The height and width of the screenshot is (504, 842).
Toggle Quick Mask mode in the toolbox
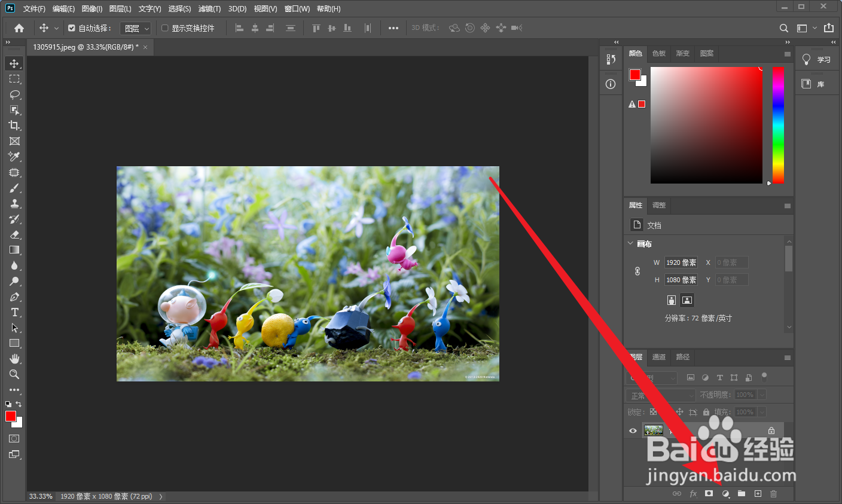point(14,439)
